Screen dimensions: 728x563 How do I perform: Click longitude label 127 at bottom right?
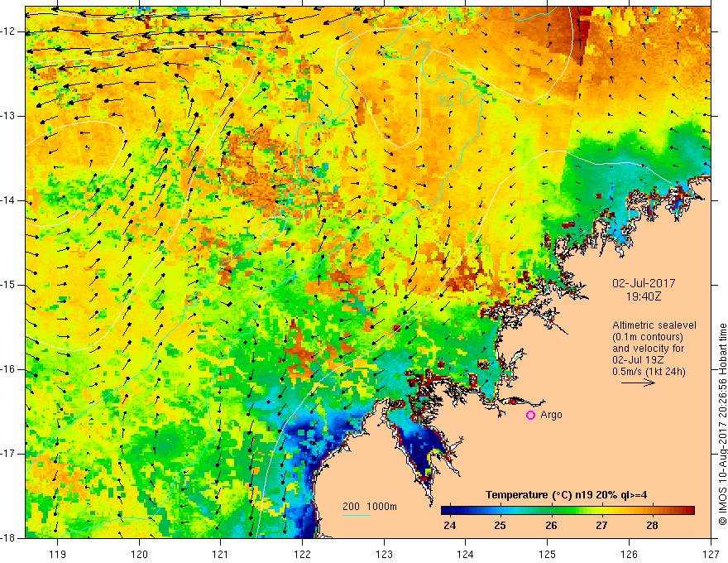coord(710,554)
